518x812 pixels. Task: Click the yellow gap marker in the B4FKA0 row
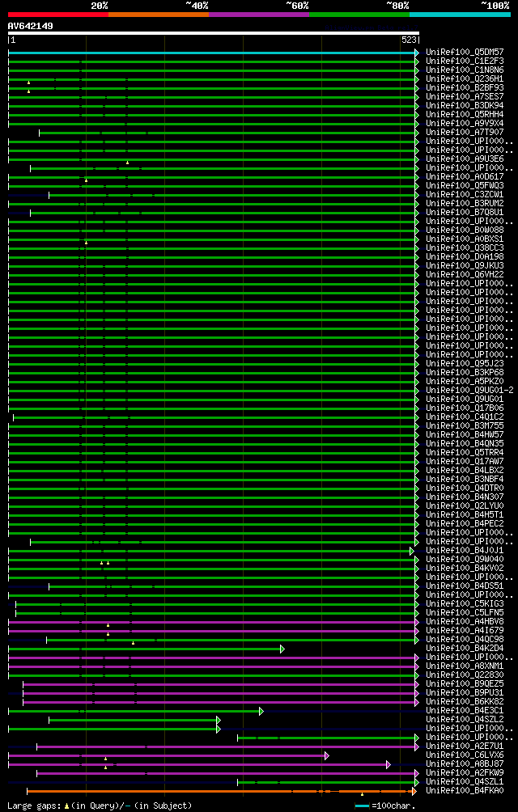362,794
